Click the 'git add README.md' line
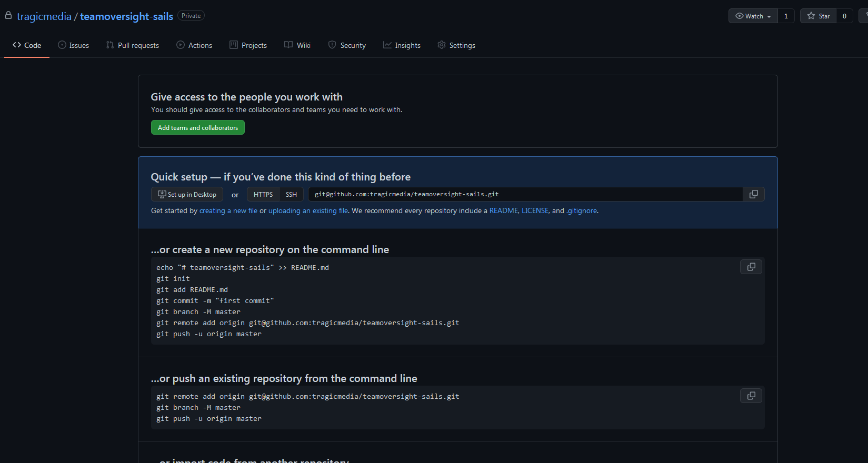This screenshot has height=463, width=868. tap(192, 289)
